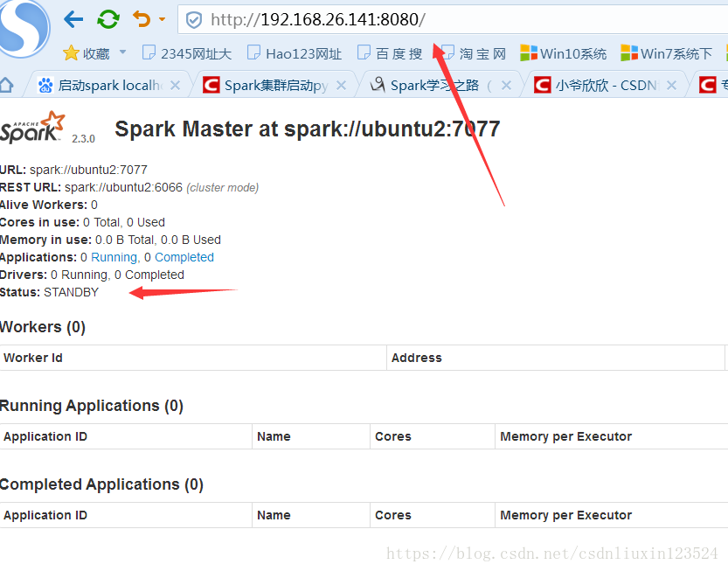Open the Win7系统下 bookmark

pyautogui.click(x=666, y=53)
